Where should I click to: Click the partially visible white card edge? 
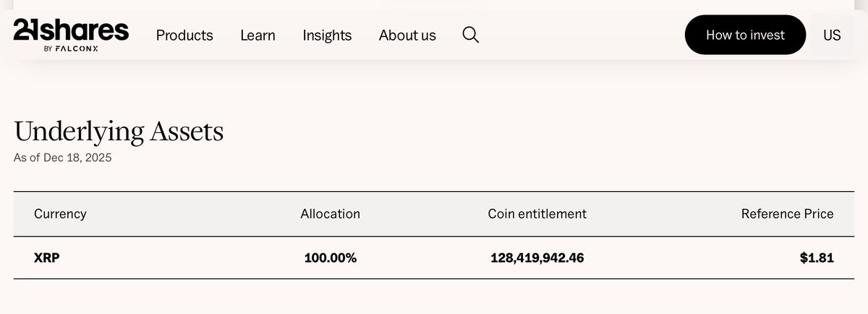point(433,4)
